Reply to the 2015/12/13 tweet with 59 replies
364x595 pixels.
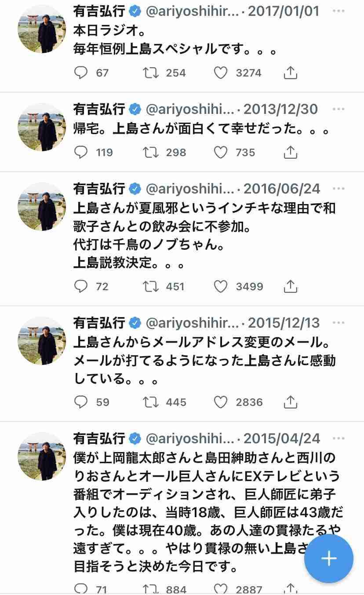81,402
